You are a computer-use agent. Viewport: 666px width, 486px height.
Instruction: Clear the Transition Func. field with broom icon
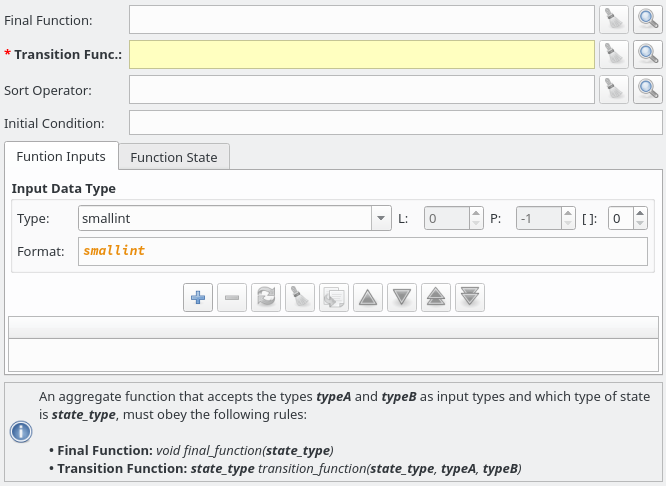[614, 54]
